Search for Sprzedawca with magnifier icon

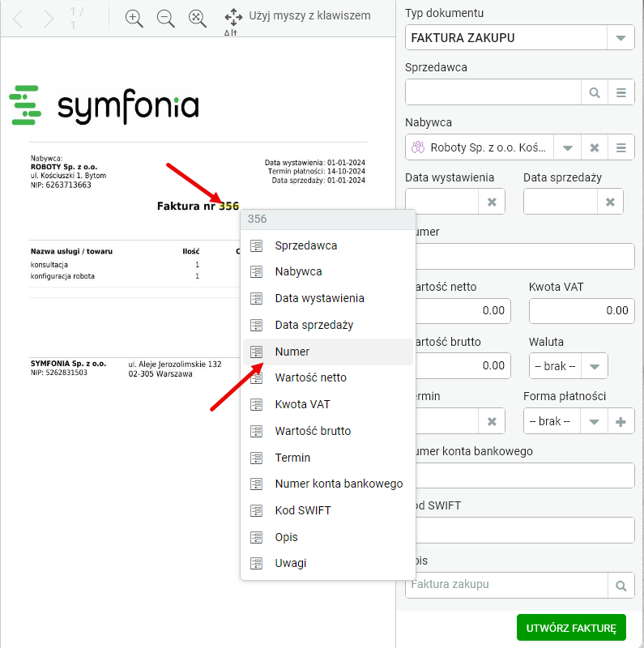click(595, 92)
